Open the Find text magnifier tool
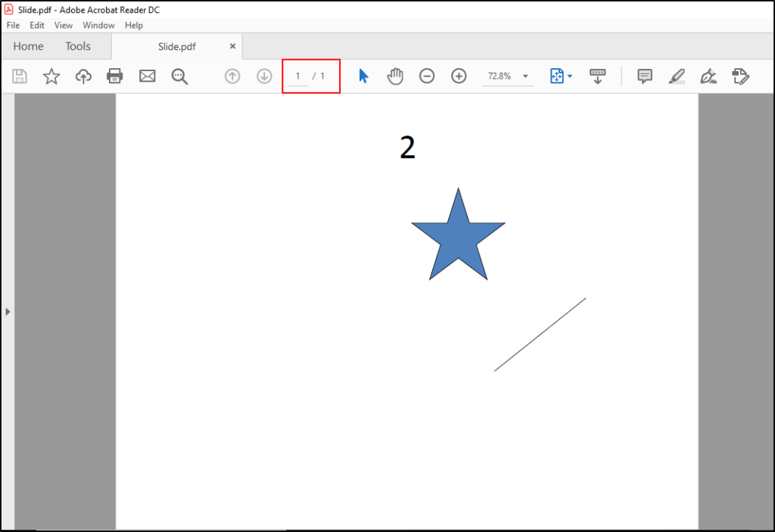This screenshot has height=532, width=775. click(179, 76)
